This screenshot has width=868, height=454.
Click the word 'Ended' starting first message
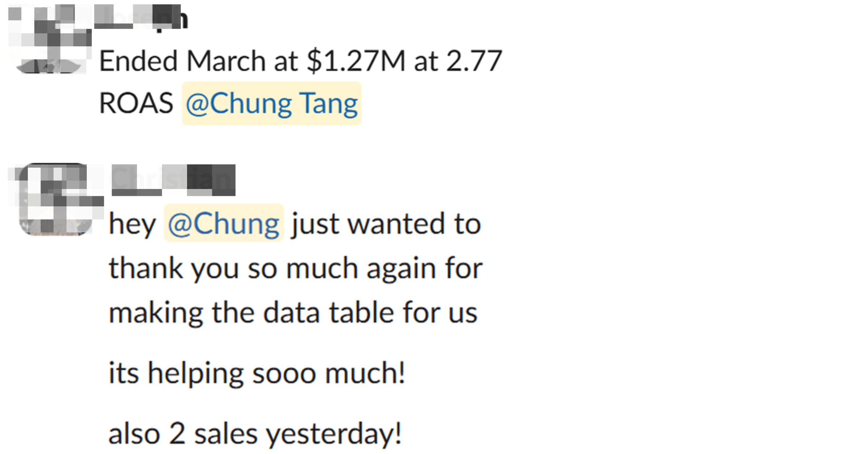tap(138, 61)
